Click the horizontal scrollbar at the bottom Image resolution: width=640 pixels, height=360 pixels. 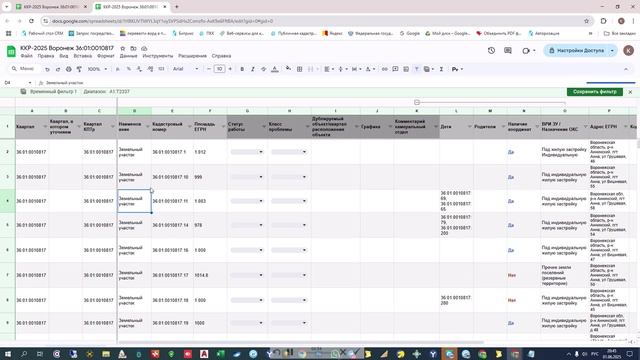[x=300, y=342]
